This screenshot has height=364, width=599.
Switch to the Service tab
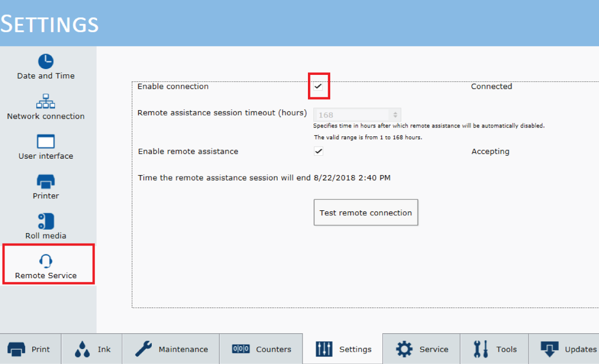click(x=421, y=349)
